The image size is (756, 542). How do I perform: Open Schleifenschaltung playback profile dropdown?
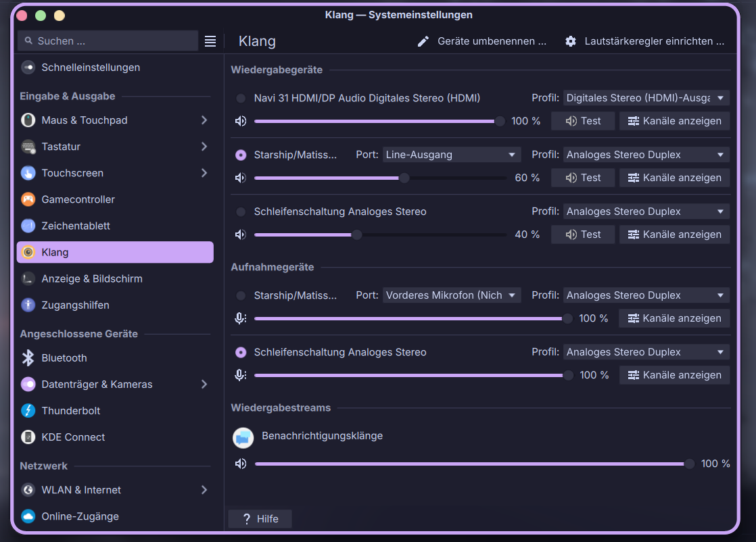[x=646, y=212]
